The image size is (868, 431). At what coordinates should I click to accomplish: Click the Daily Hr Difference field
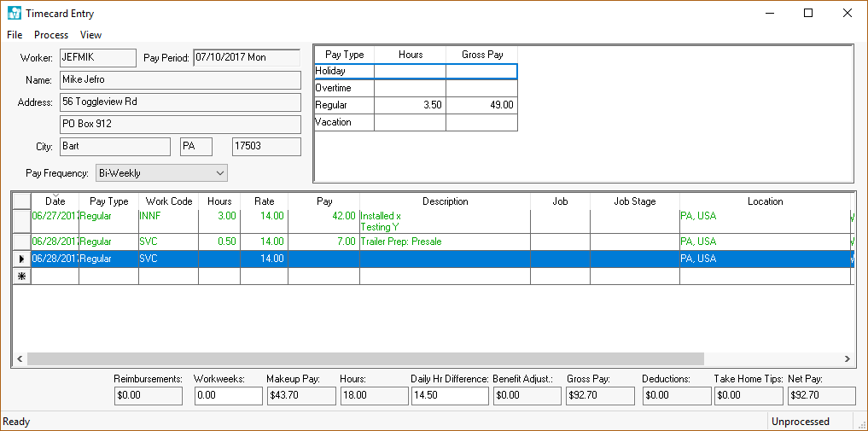click(449, 396)
